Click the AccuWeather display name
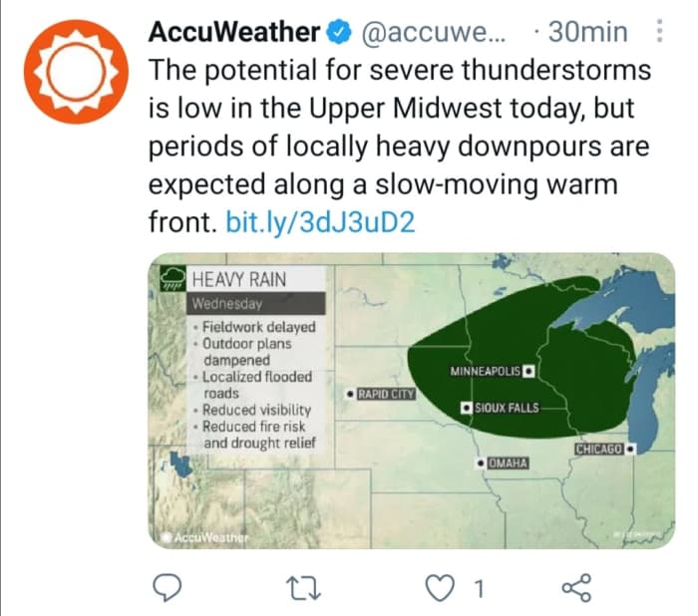698x616 pixels. (x=233, y=32)
